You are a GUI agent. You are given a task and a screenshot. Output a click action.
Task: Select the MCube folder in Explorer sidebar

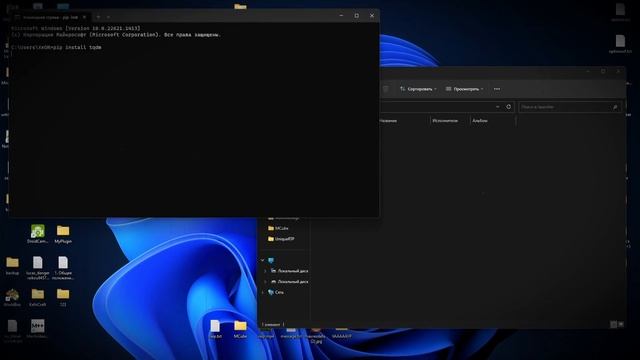point(278,228)
